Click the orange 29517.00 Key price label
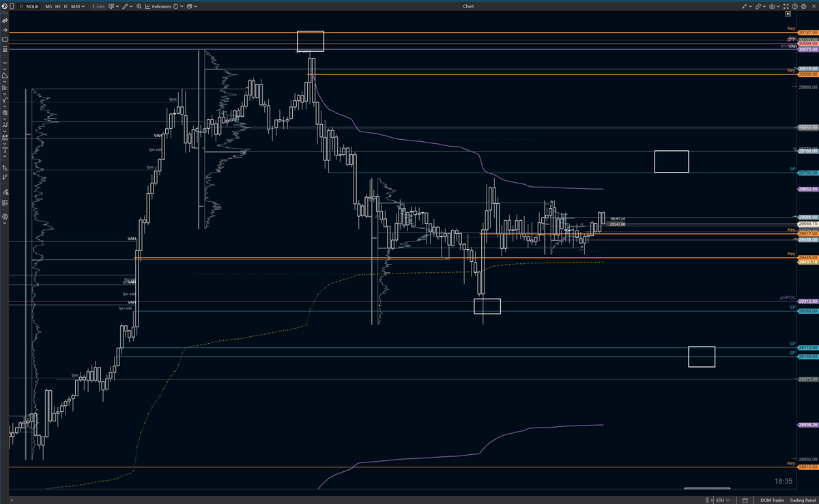Image resolution: width=819 pixels, height=504 pixels. pyautogui.click(x=808, y=234)
